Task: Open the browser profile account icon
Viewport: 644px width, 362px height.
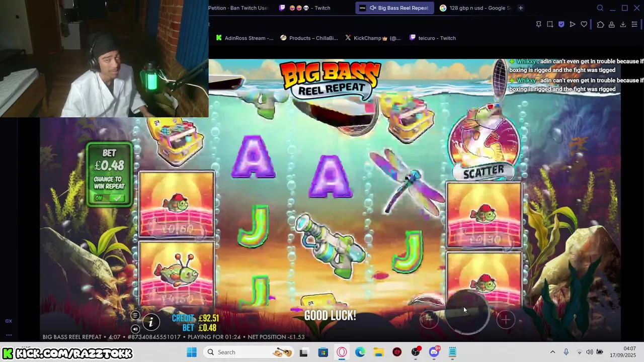Action: coord(612,24)
